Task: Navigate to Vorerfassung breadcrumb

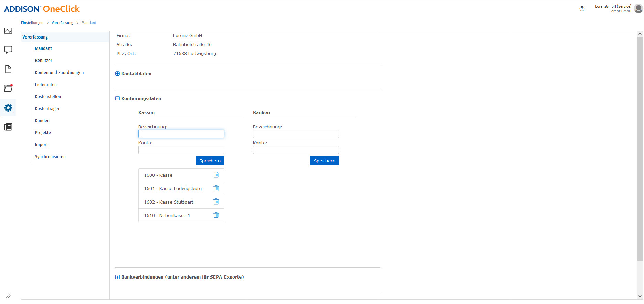Action: click(62, 23)
